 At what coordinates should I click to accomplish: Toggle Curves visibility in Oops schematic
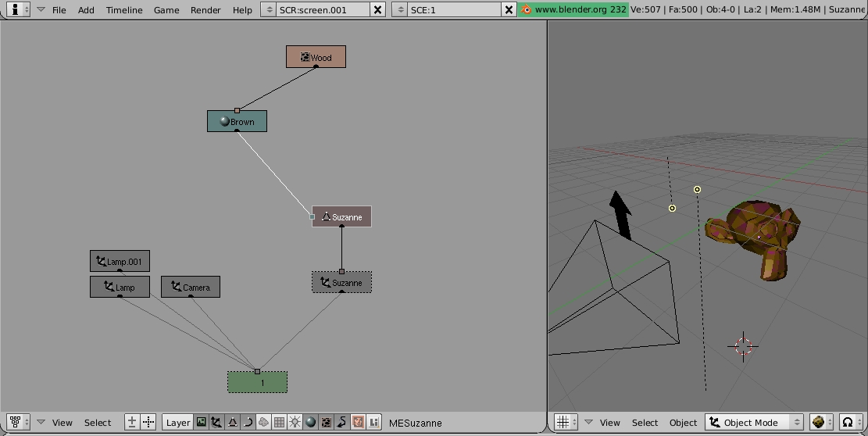coord(248,422)
